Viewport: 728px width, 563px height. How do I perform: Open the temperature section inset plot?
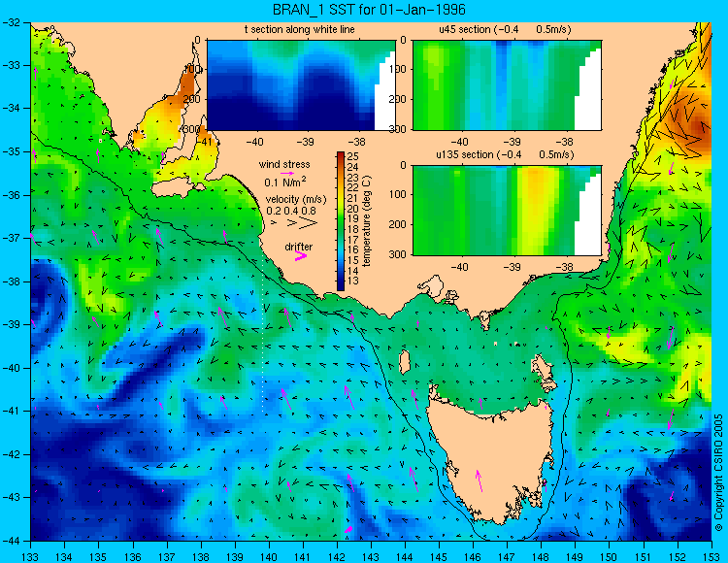[x=301, y=85]
